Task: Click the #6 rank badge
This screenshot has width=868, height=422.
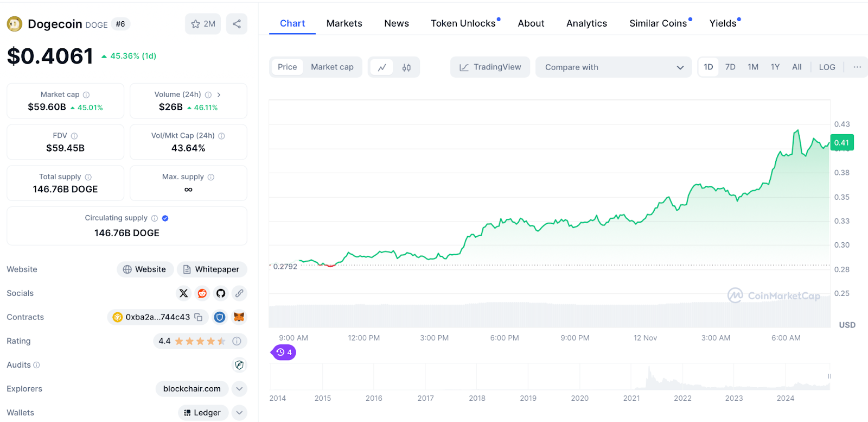Action: (120, 24)
